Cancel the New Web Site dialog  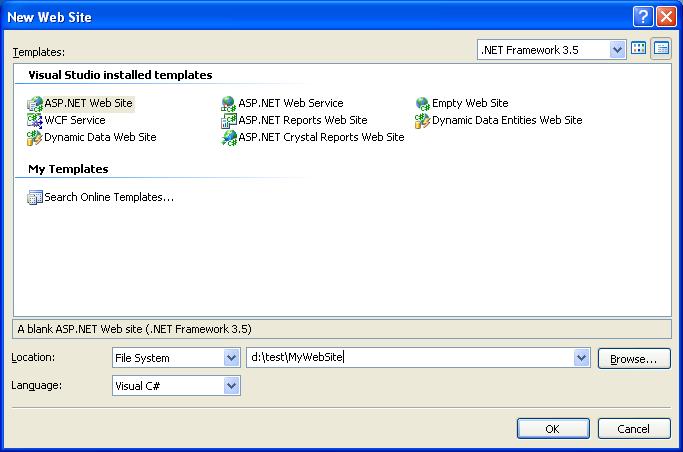tap(634, 429)
